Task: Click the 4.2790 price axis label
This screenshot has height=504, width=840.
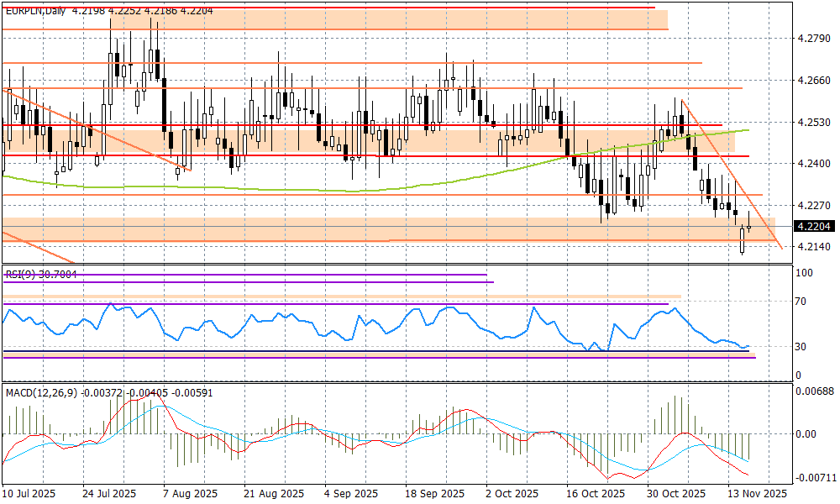Action: point(813,39)
